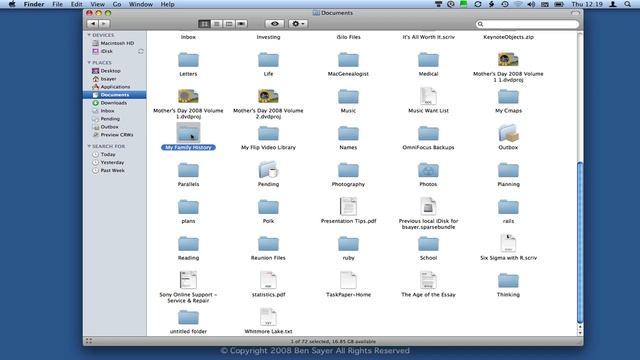Open the My Family History folder

[x=188, y=133]
